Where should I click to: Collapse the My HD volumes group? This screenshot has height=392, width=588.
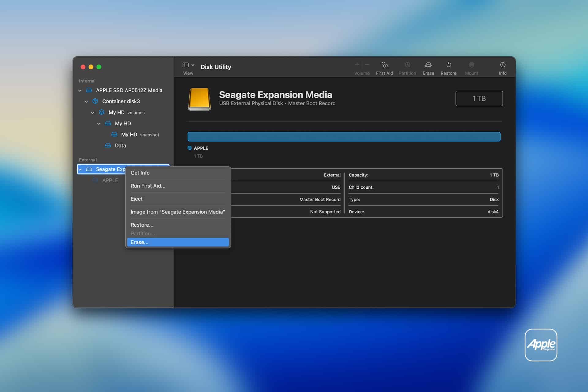coord(92,112)
